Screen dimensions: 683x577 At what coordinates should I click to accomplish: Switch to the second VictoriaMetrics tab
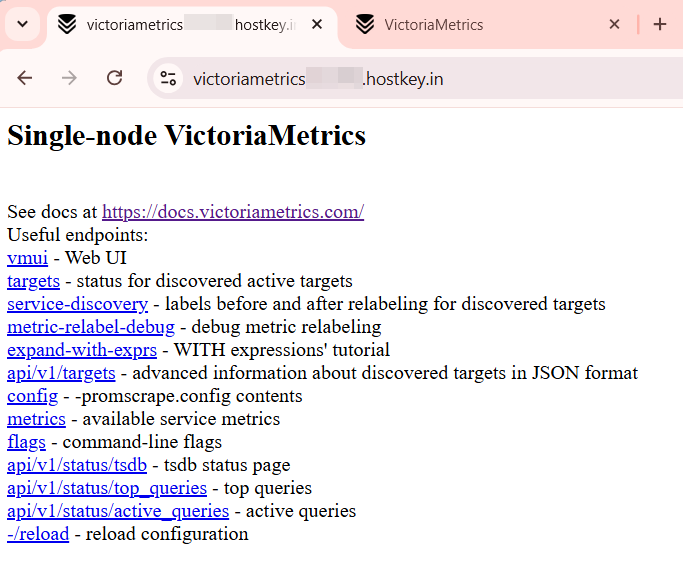[x=470, y=25]
